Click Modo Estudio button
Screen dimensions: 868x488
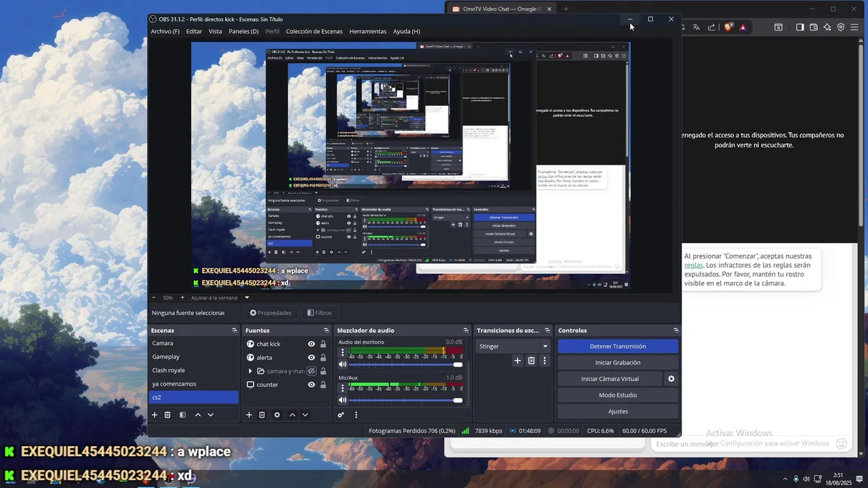coord(618,395)
